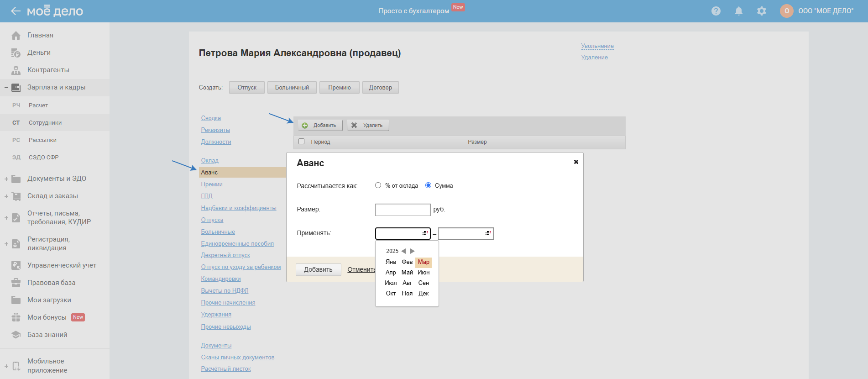The width and height of the screenshot is (868, 379).
Task: Select the '% от оклада' radio option
Action: pyautogui.click(x=378, y=185)
